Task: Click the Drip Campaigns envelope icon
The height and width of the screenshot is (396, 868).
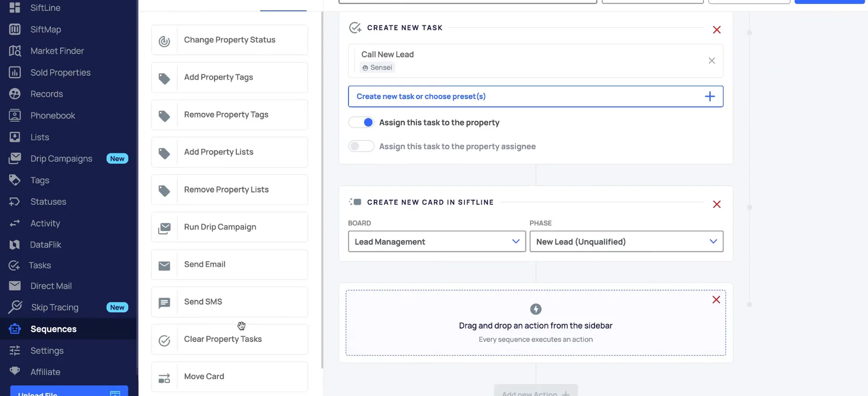Action: tap(15, 158)
